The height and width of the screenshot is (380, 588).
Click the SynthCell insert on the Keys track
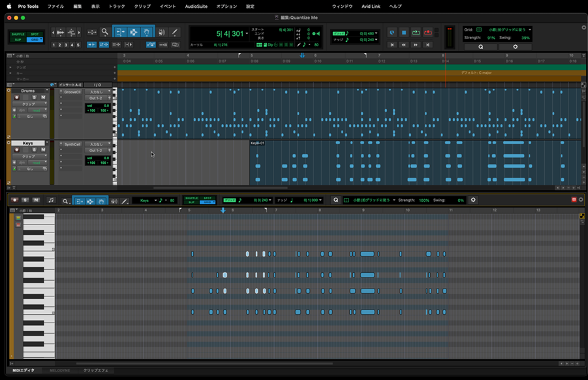[x=71, y=144]
